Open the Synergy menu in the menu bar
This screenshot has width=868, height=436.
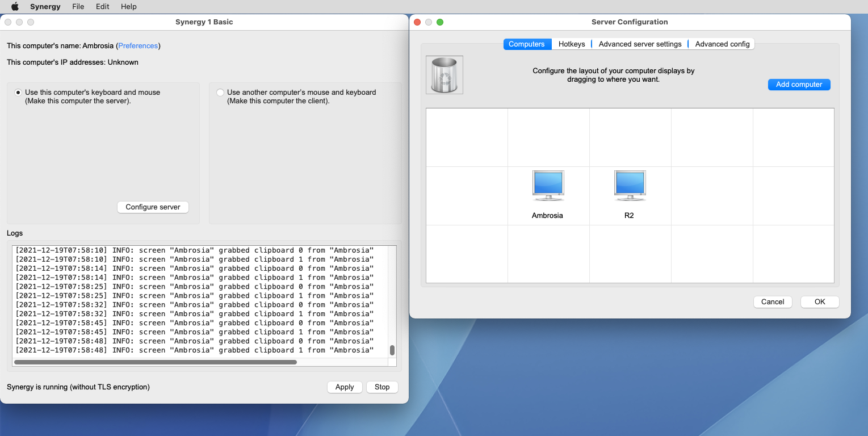coord(45,7)
